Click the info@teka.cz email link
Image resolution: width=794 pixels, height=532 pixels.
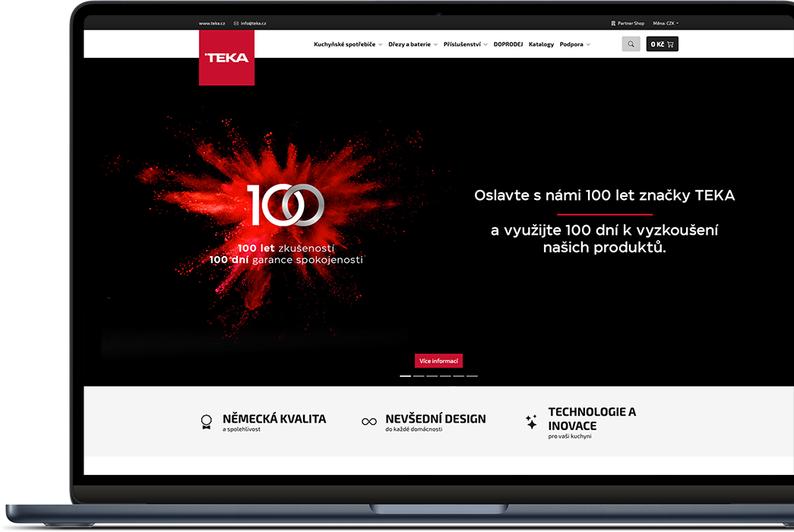(253, 23)
